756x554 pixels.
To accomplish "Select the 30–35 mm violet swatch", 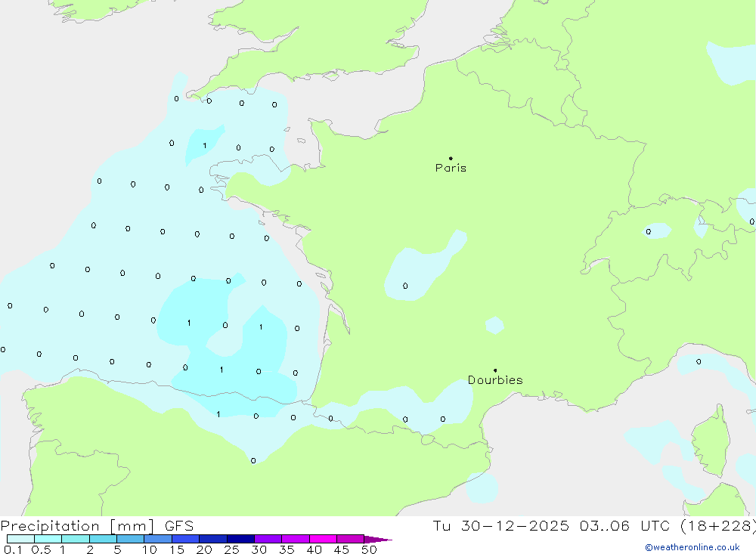I will tap(268, 539).
